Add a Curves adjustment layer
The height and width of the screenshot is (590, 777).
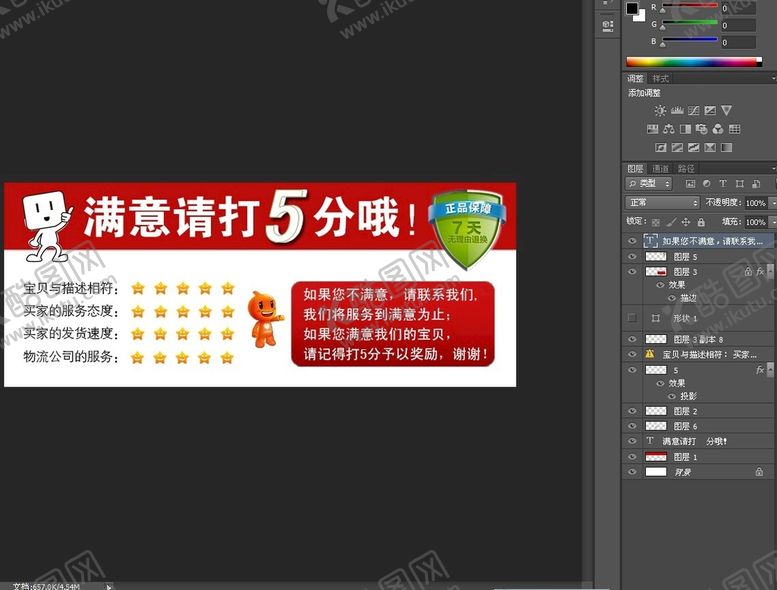tap(693, 111)
